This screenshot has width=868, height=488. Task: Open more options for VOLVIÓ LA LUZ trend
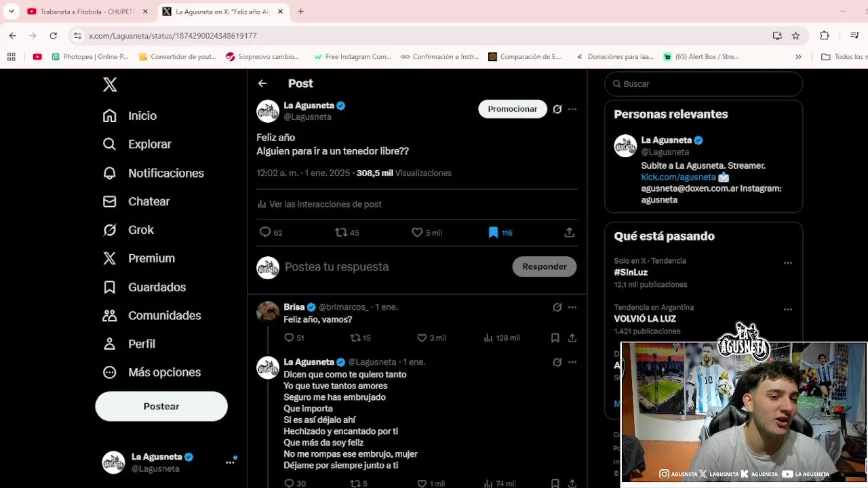(x=788, y=310)
